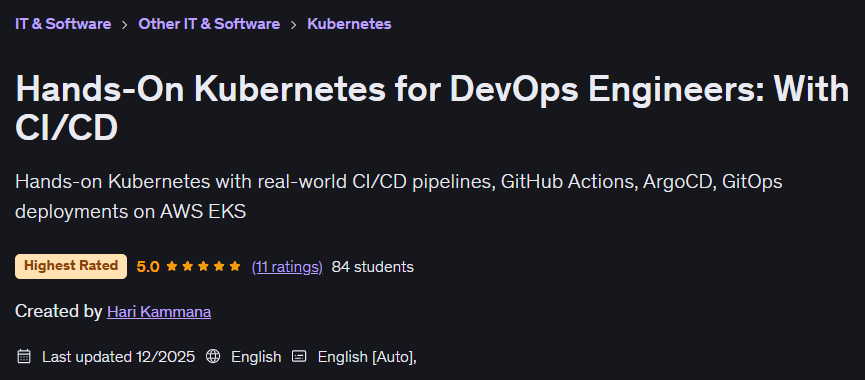Go to the Kubernetes breadcrumb category
Image resolution: width=865 pixels, height=380 pixels.
click(349, 24)
